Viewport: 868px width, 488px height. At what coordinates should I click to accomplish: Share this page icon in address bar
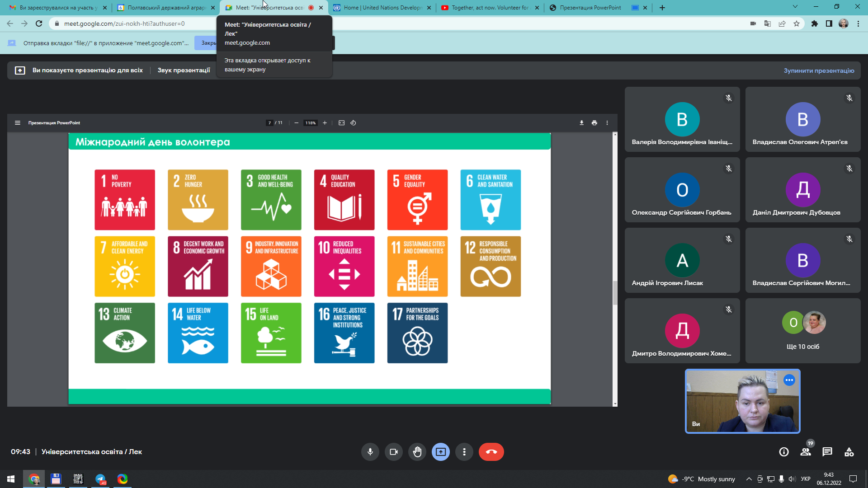(782, 23)
